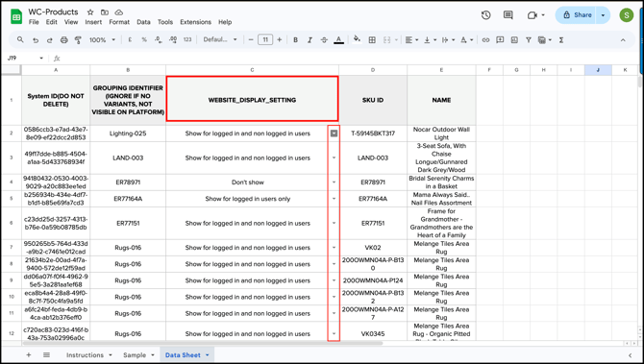
Task: Click the insert link icon
Action: [x=485, y=39]
